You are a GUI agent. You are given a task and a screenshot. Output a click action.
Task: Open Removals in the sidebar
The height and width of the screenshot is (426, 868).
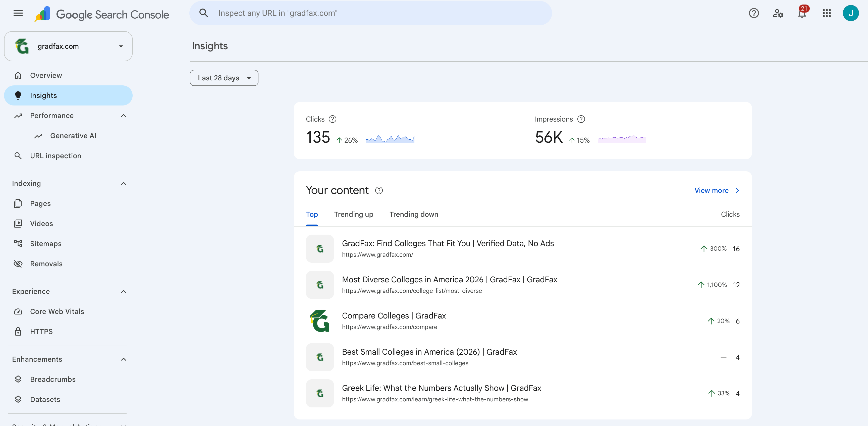click(68, 263)
